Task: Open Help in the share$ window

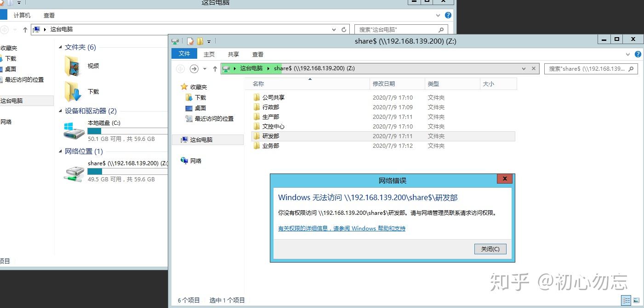Action: tap(638, 54)
